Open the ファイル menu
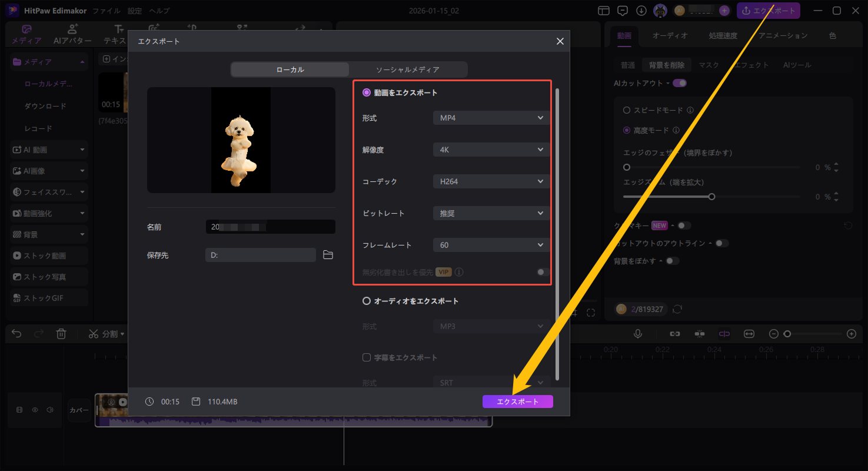This screenshot has width=868, height=471. (107, 11)
